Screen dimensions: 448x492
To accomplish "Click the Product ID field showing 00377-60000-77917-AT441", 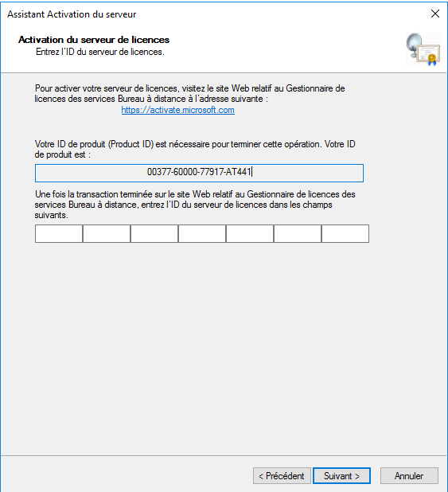I will [199, 173].
